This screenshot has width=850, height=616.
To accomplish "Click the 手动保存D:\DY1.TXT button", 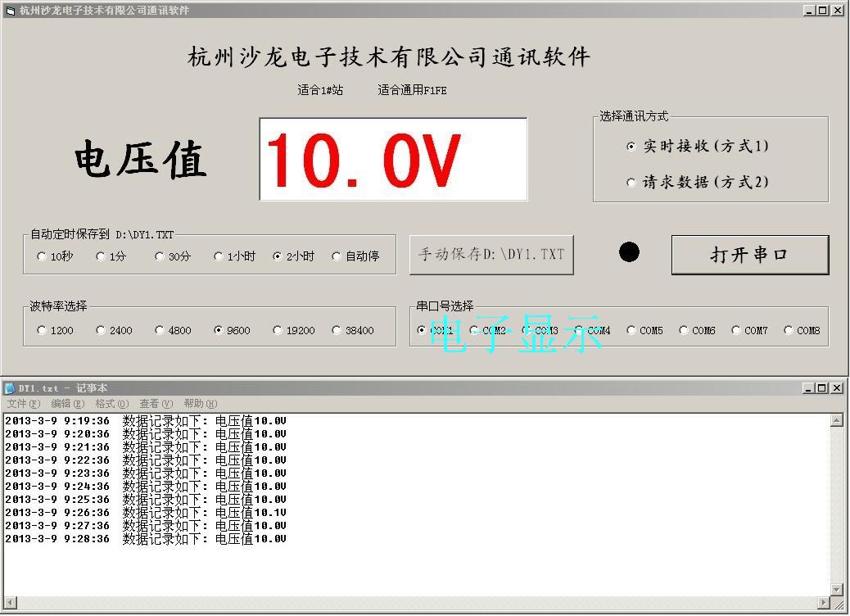I will pyautogui.click(x=491, y=254).
